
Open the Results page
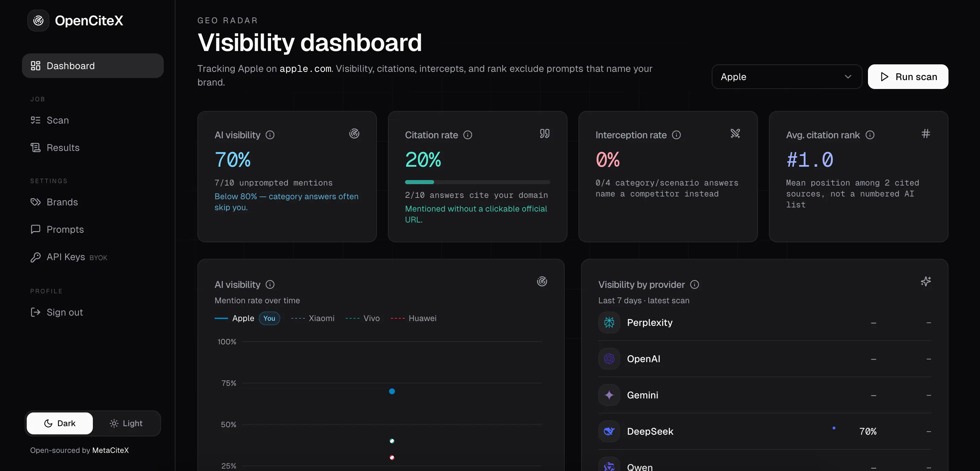point(55,148)
